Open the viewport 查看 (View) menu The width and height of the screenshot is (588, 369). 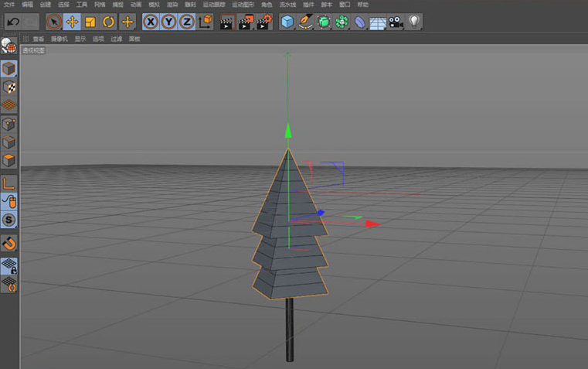(x=39, y=39)
